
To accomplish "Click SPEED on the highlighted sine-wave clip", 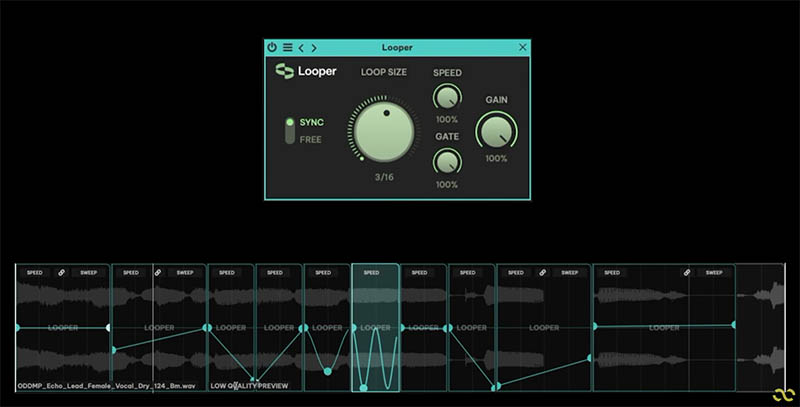I will tap(371, 273).
